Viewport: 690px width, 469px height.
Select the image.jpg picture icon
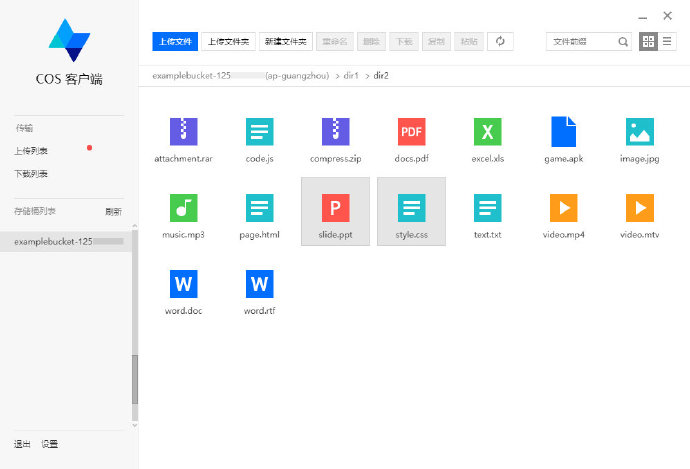pos(639,132)
